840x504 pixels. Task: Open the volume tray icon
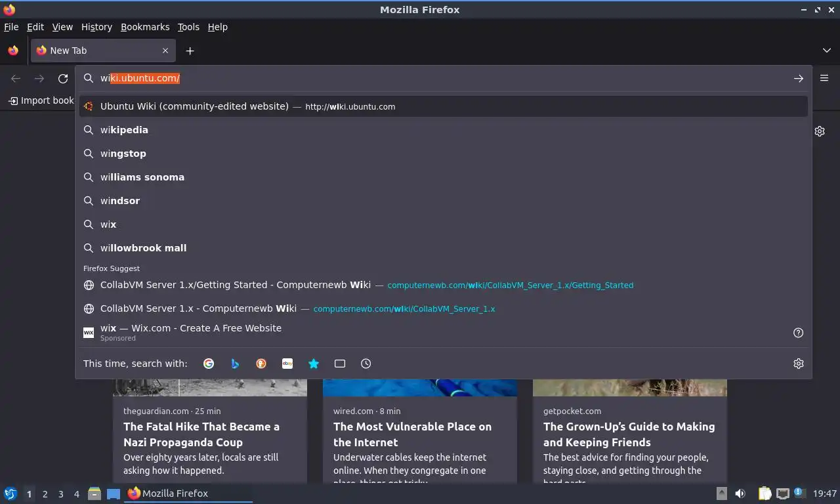(x=740, y=493)
